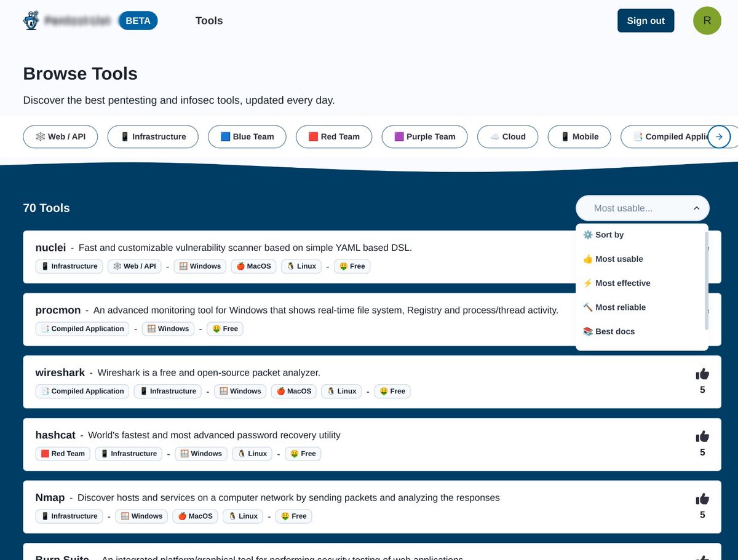
Task: Select the Blue Team category filter
Action: click(247, 136)
